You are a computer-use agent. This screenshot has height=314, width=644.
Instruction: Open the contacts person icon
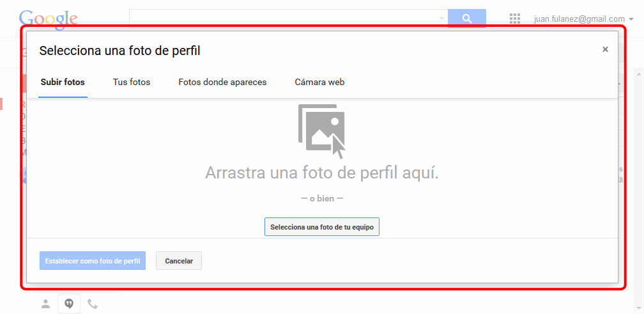45,304
